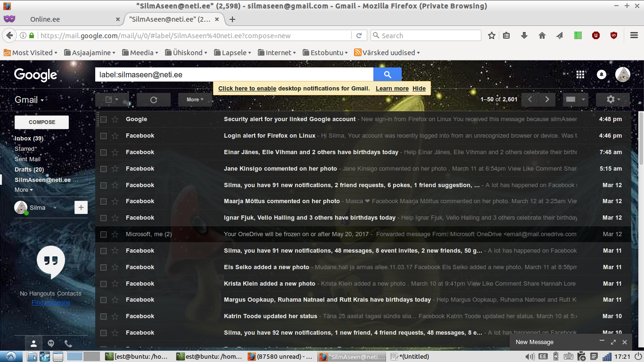The width and height of the screenshot is (644, 362).
Task: Check the Maarja Mõttus commented email
Action: coord(104,201)
